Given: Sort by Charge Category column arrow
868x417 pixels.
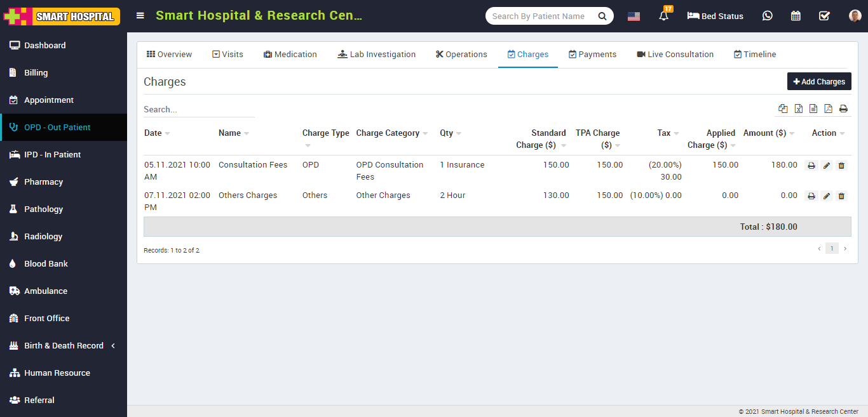Looking at the screenshot, I should [425, 133].
